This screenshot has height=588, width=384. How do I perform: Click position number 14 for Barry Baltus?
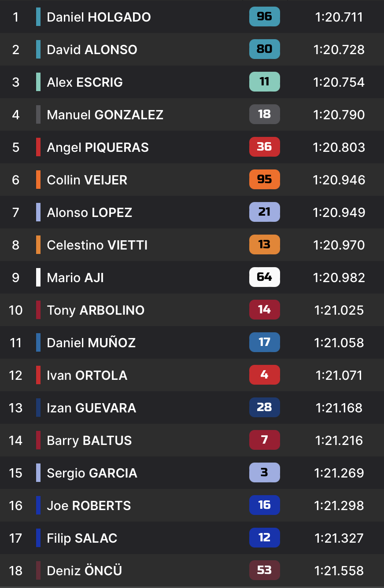pos(15,441)
